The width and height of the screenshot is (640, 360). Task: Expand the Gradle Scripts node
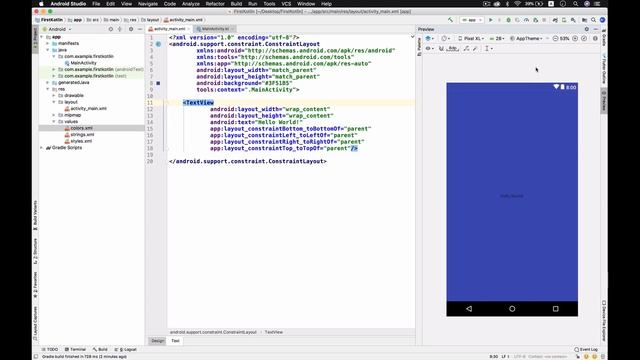click(42, 148)
